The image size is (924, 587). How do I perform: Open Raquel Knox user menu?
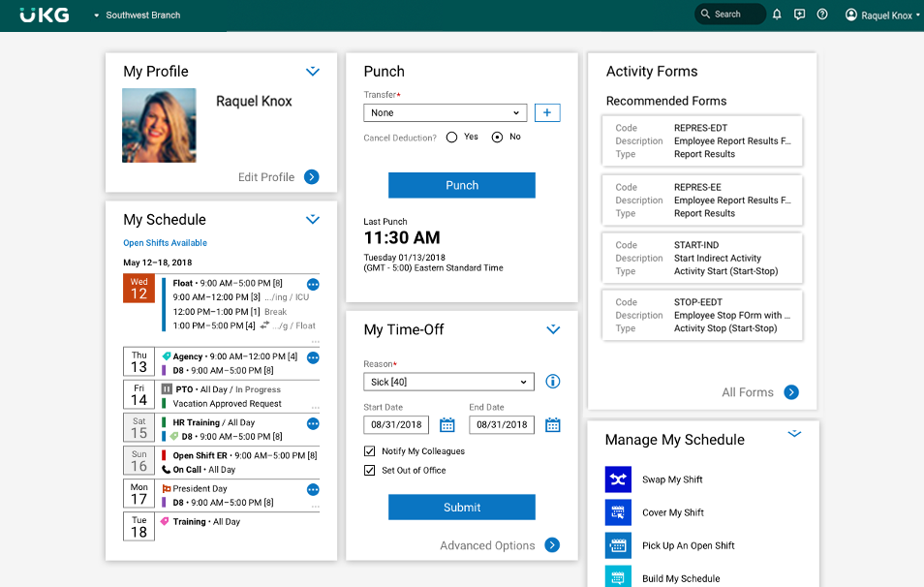pyautogui.click(x=882, y=15)
